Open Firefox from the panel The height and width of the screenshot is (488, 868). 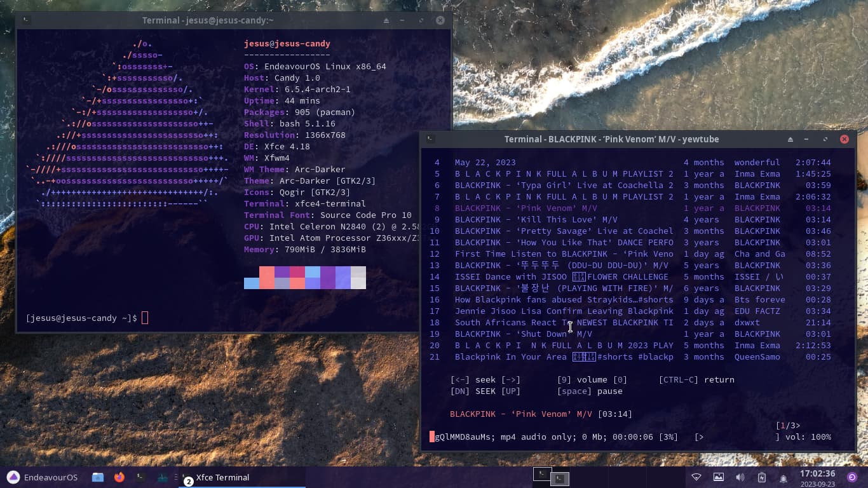pos(119,477)
